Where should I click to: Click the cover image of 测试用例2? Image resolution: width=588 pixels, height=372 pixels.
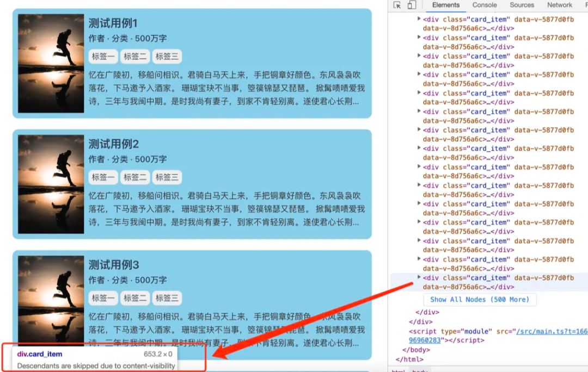pos(51,184)
